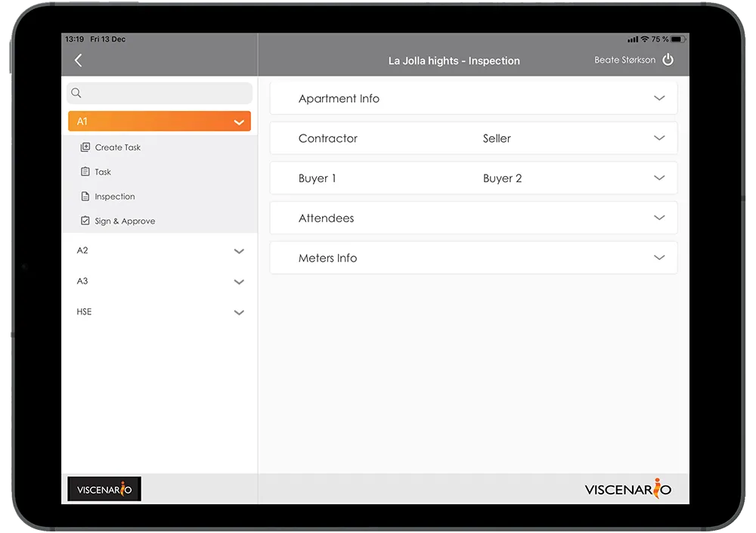Click the Buyer 2 label
The image size is (756, 533).
tap(503, 178)
